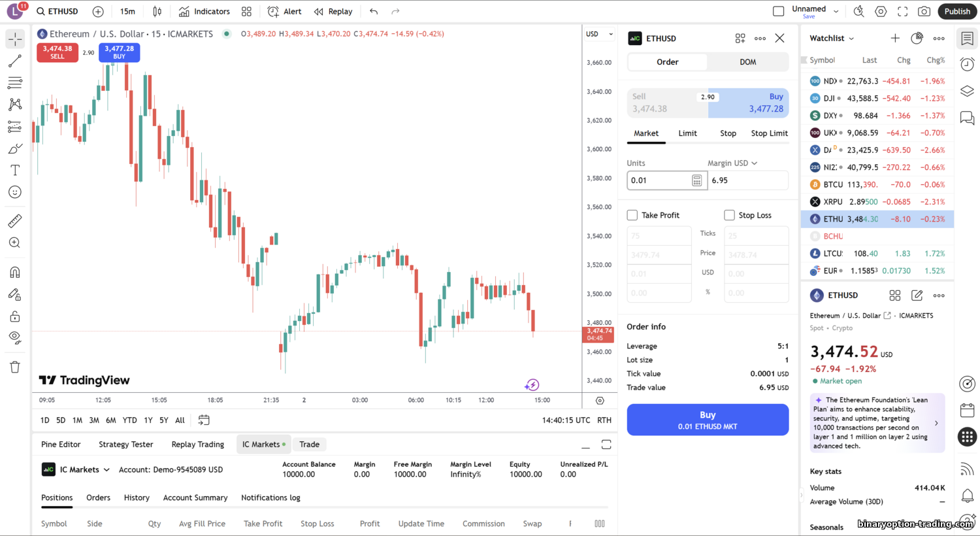Enable the Stop Loss checkbox
Image resolution: width=980 pixels, height=536 pixels.
point(729,215)
